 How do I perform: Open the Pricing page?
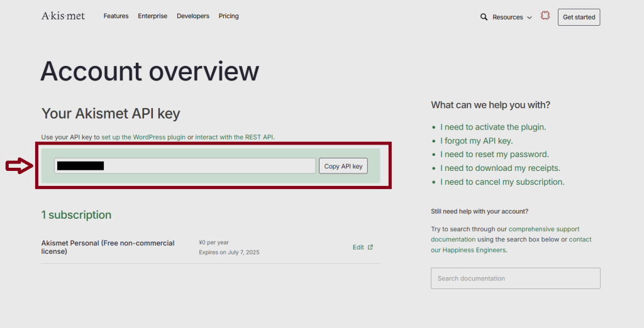pyautogui.click(x=228, y=16)
